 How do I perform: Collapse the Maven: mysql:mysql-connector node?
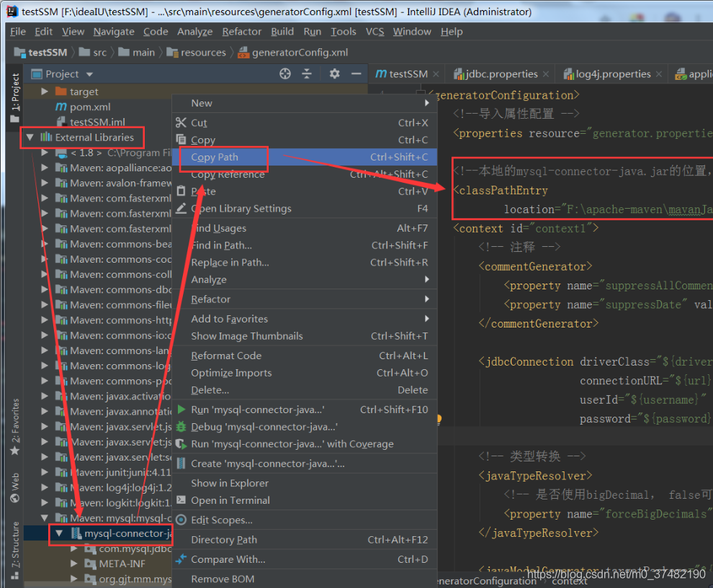[x=45, y=517]
